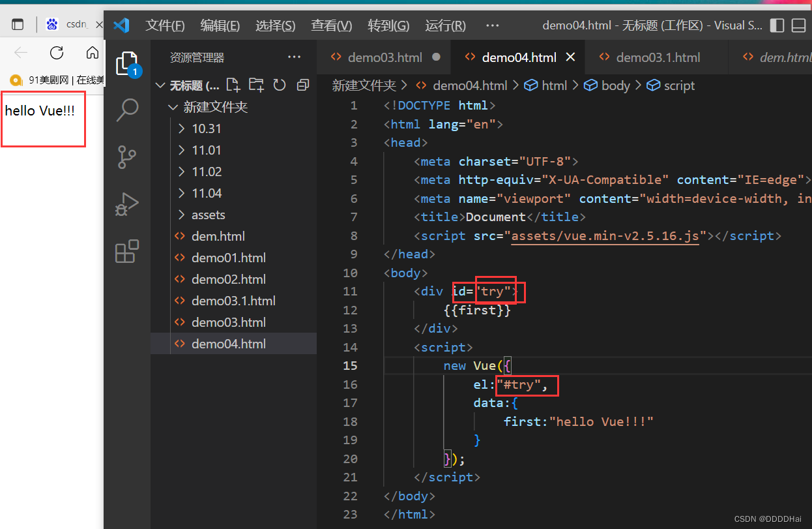The image size is (812, 529).
Task: Open the Explorer activity bar icon
Action: [127, 64]
